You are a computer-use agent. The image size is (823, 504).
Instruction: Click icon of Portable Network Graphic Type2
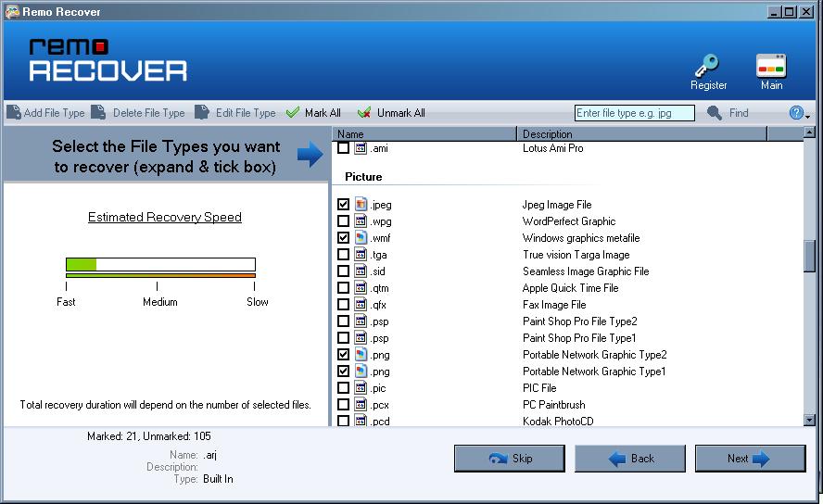click(361, 355)
